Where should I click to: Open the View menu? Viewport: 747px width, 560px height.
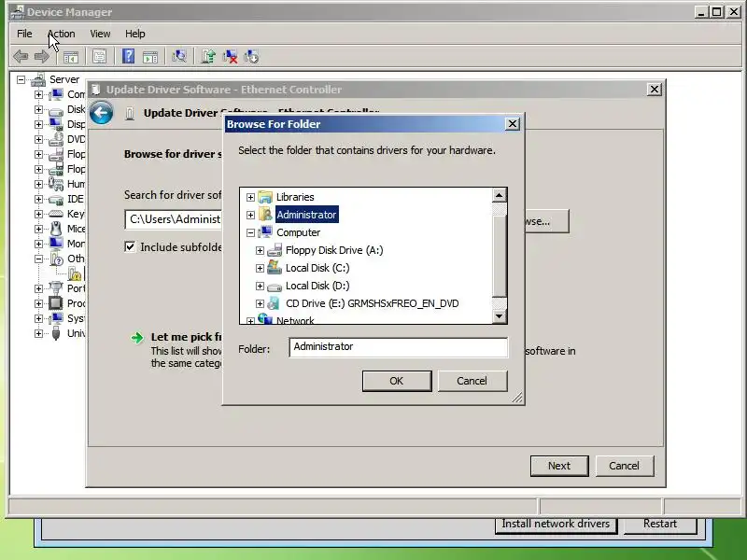tap(100, 34)
